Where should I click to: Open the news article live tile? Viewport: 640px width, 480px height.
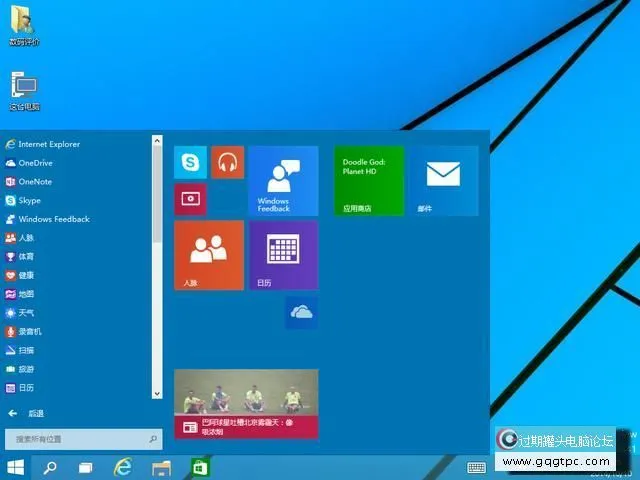(x=246, y=404)
